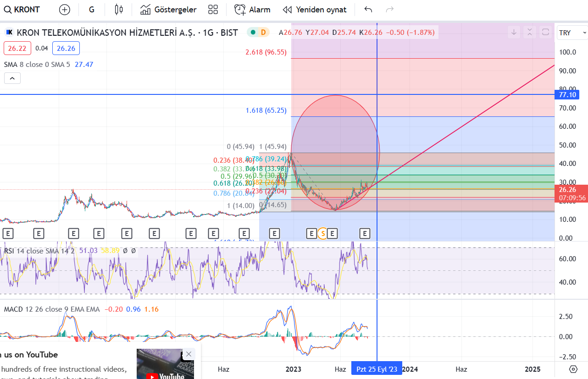Image resolution: width=588 pixels, height=379 pixels.
Task: Close the YouTube promo banner
Action: tap(189, 354)
